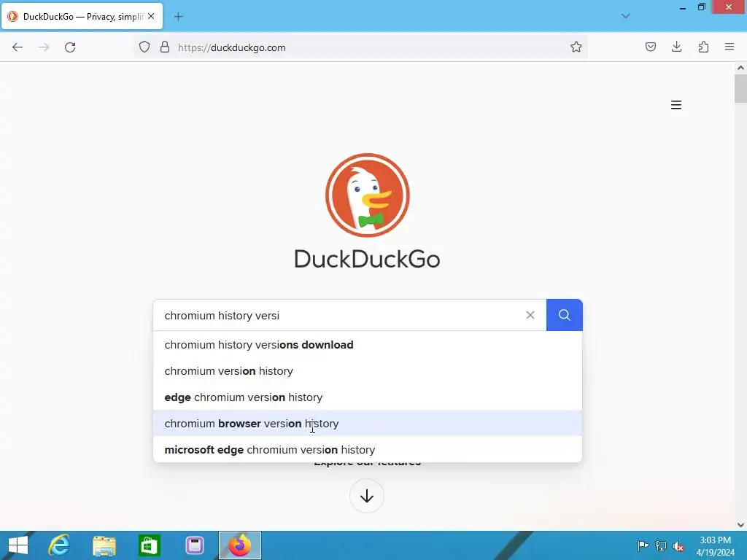This screenshot has height=560, width=747.
Task: Close the DuckDuckGo tab
Action: (x=151, y=16)
